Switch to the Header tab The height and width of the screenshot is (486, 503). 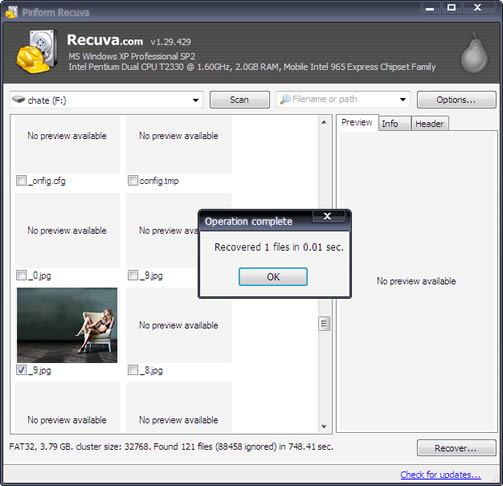[430, 124]
